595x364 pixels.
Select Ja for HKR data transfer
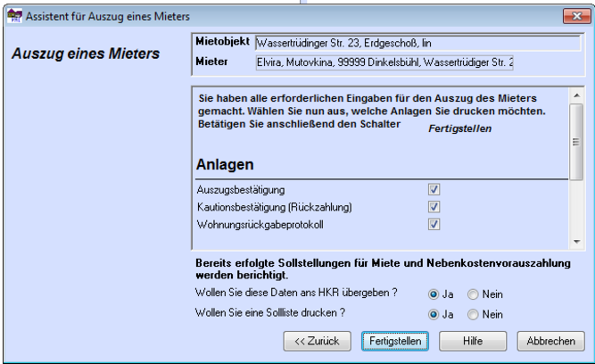[x=434, y=293]
